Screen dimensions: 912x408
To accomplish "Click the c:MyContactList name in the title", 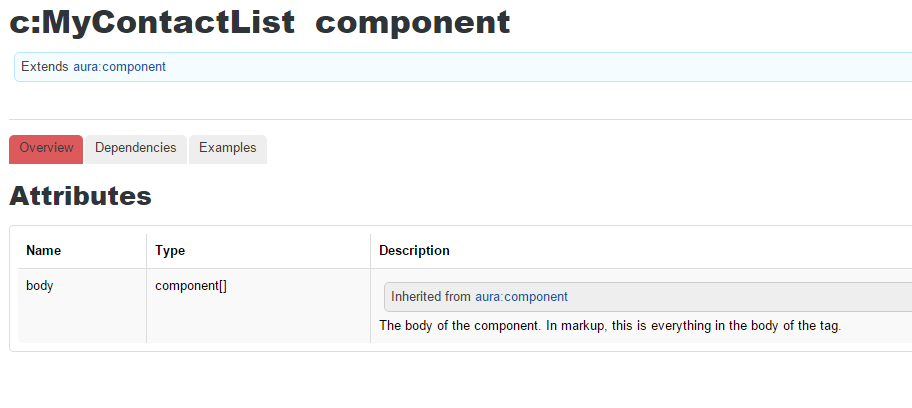I will tap(152, 22).
